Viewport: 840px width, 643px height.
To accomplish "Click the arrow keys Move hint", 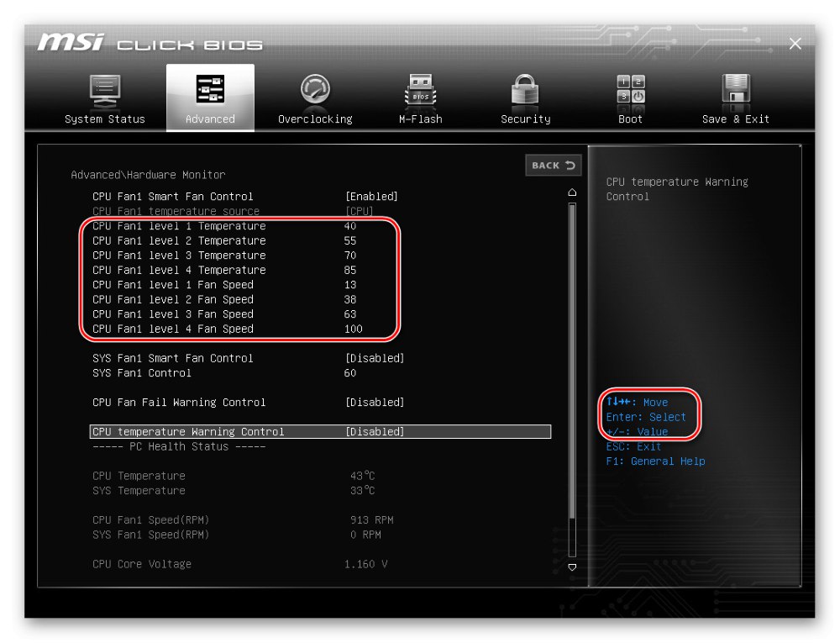I will (x=637, y=402).
